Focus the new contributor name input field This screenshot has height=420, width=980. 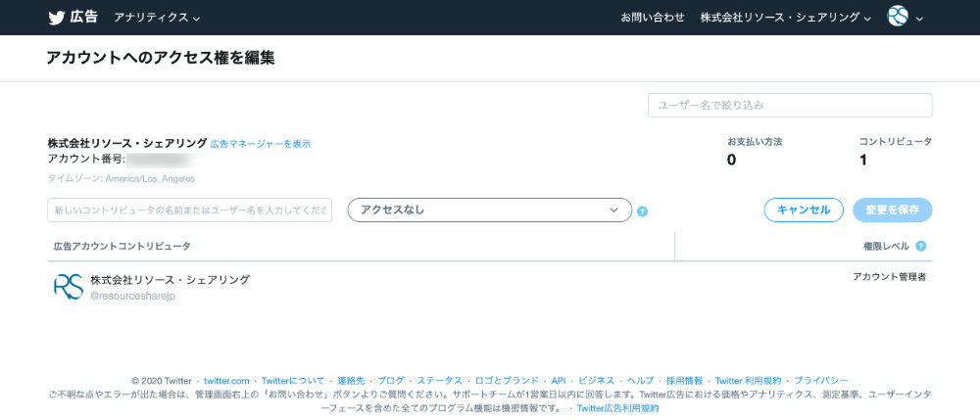[189, 210]
